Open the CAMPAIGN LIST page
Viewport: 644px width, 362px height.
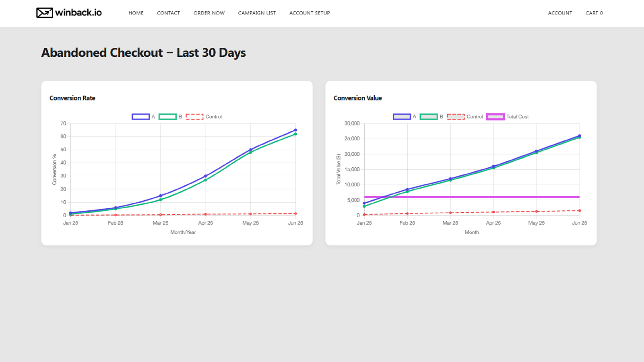[257, 13]
